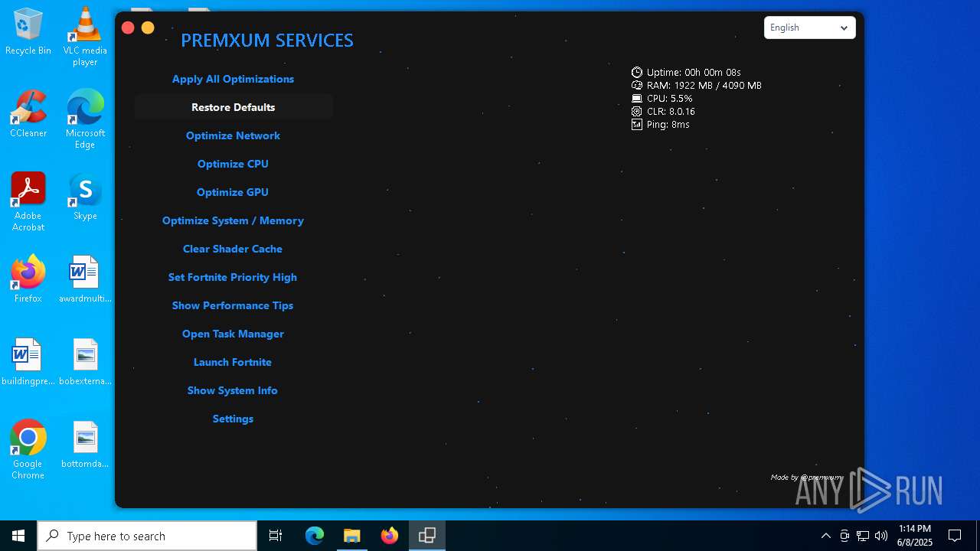The image size is (980, 551).
Task: Open Microsoft Edge desktop shortcut
Action: tap(85, 119)
